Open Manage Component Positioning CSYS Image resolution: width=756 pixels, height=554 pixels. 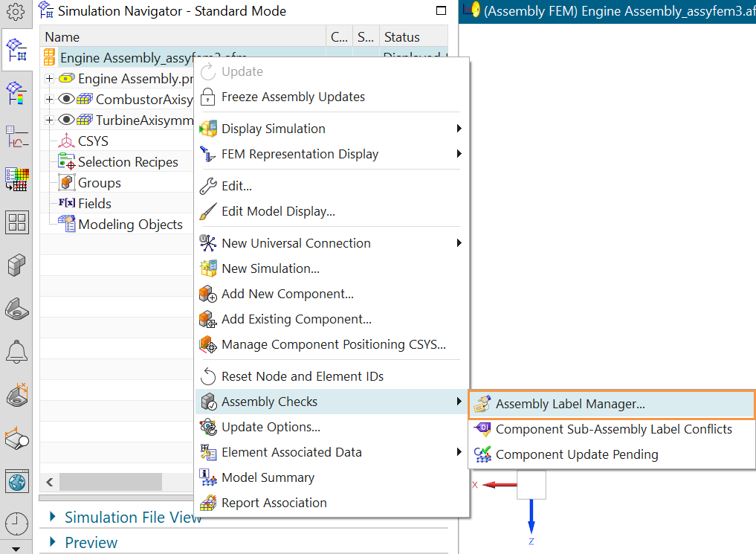point(333,344)
